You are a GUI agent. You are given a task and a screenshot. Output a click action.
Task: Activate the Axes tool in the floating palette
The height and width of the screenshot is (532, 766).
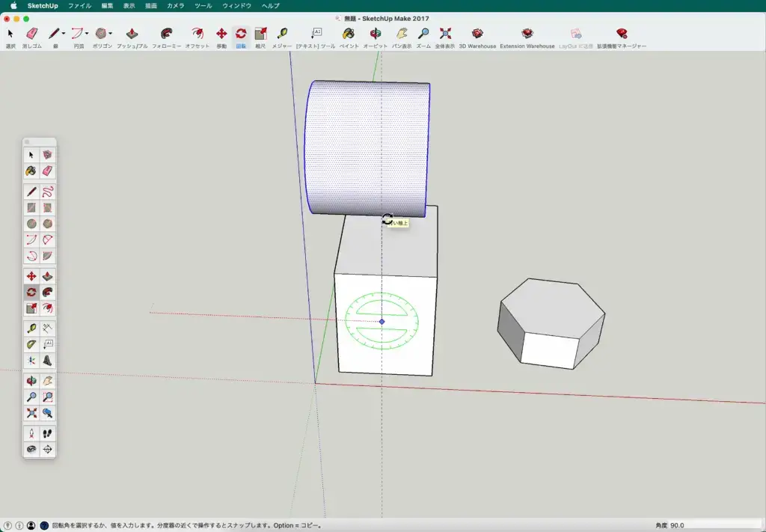(x=31, y=361)
